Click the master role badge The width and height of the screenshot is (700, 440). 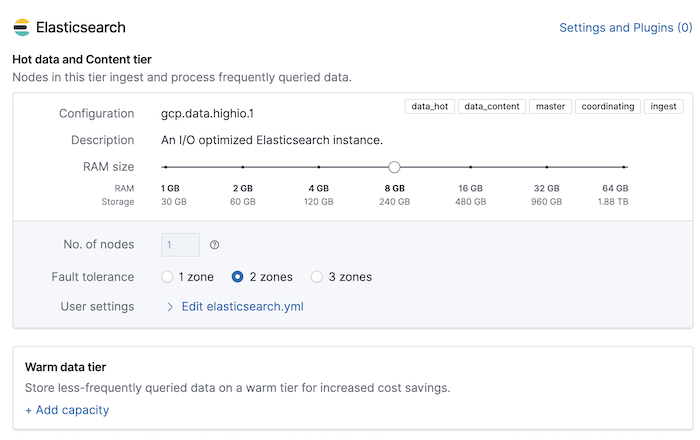click(550, 106)
